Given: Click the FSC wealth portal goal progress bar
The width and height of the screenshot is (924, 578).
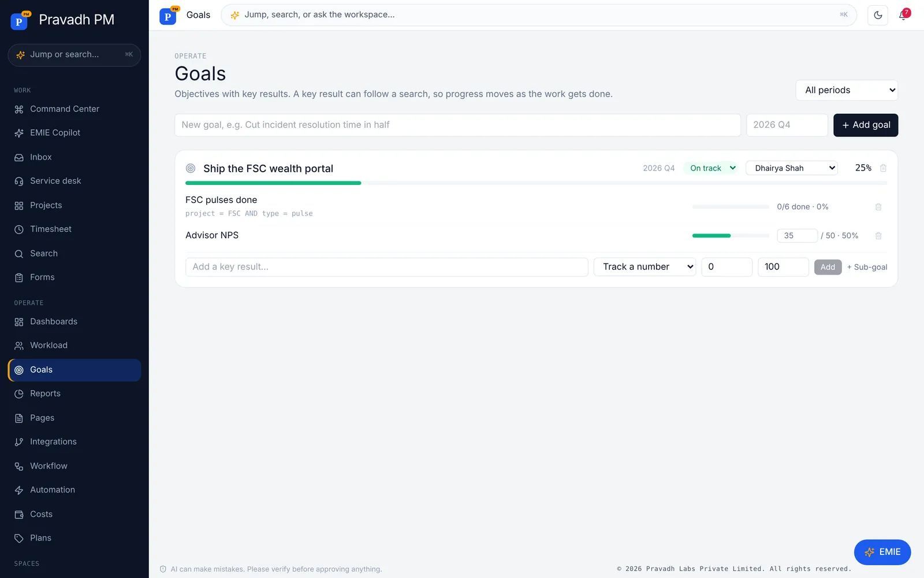Looking at the screenshot, I should coord(536,183).
